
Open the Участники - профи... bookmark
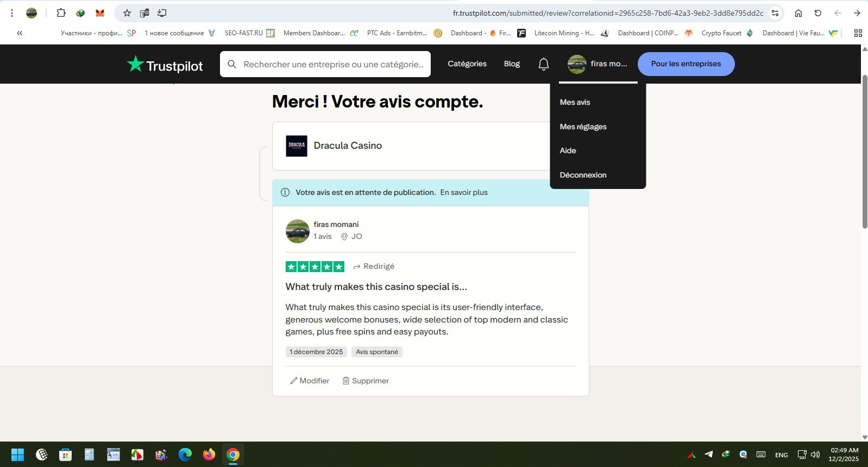point(98,33)
